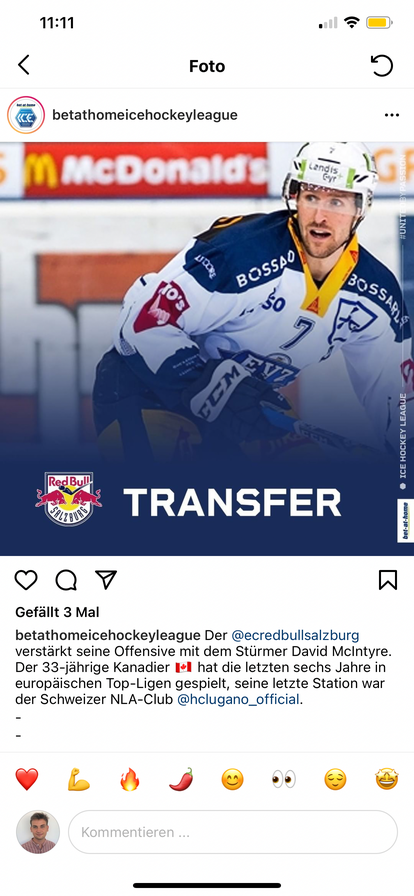Share post with paper plane icon
414x896 pixels.
pos(106,579)
